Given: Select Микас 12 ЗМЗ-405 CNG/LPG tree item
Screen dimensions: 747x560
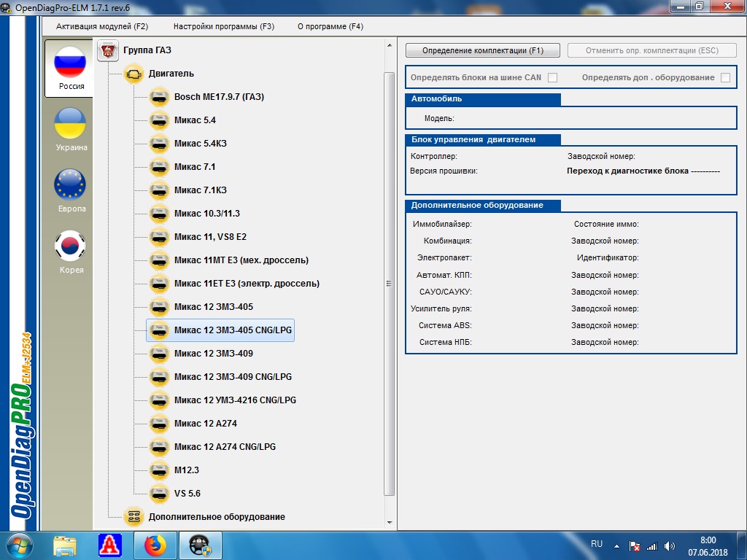Looking at the screenshot, I should pyautogui.click(x=220, y=330).
